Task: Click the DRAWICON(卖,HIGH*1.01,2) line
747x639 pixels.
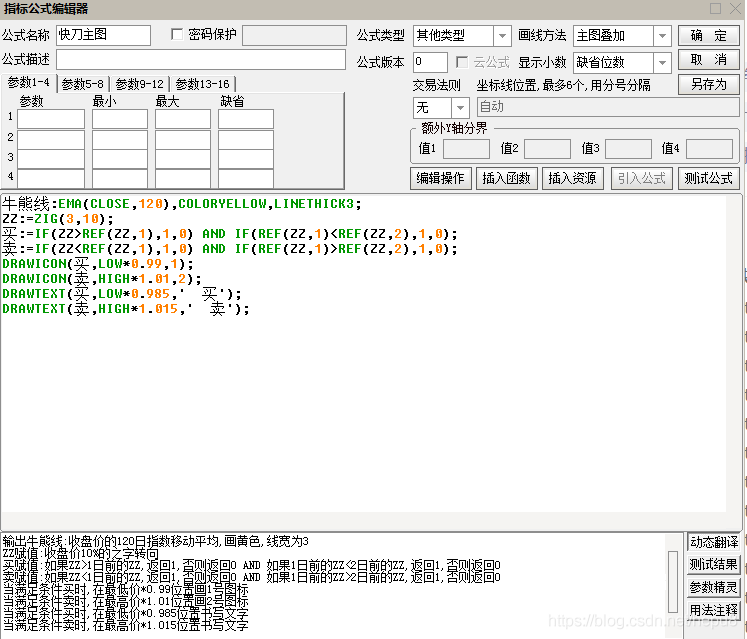Action: 101,279
